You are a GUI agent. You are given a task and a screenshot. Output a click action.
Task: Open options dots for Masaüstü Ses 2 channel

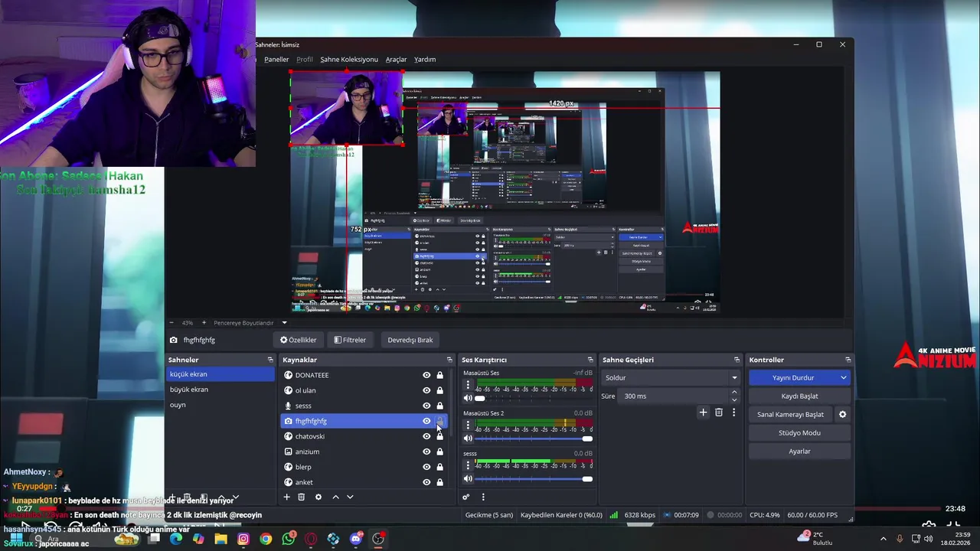tap(468, 425)
